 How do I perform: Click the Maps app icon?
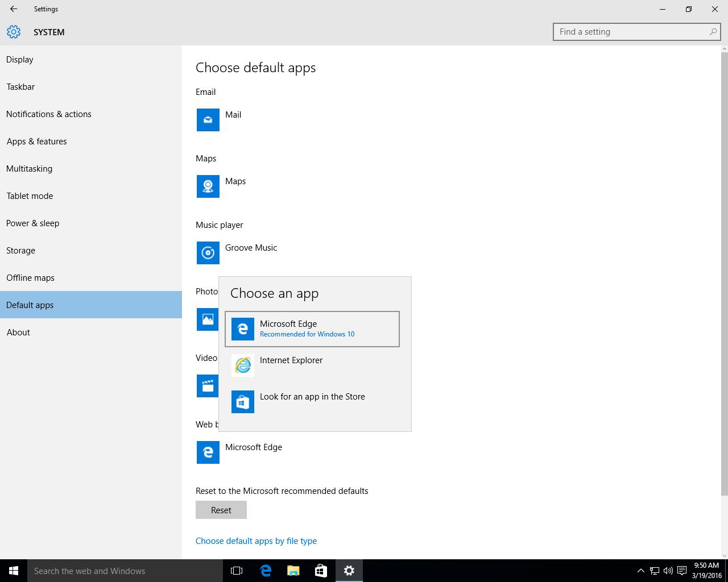208,186
